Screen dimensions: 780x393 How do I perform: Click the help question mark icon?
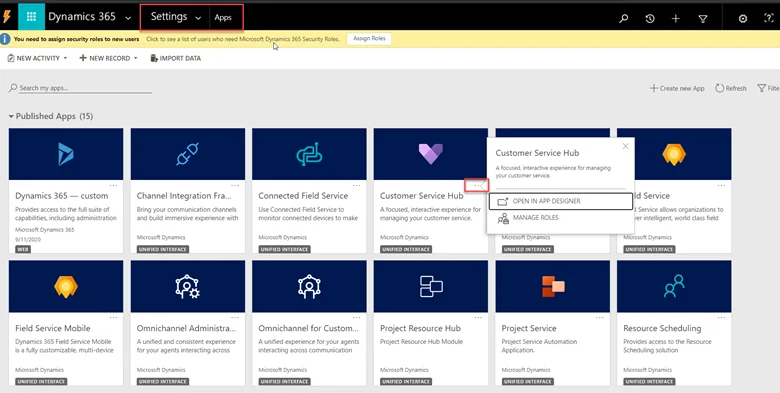[768, 18]
